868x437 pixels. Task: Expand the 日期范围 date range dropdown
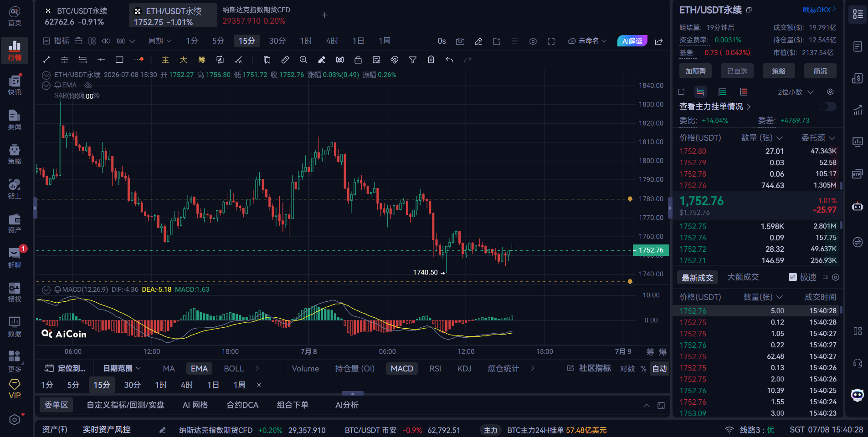tap(122, 368)
